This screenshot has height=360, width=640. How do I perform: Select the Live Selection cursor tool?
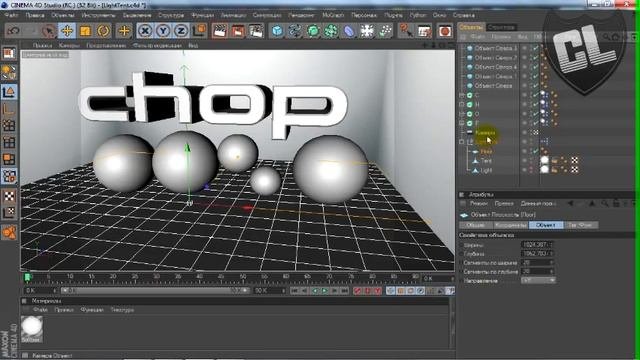[x=49, y=31]
